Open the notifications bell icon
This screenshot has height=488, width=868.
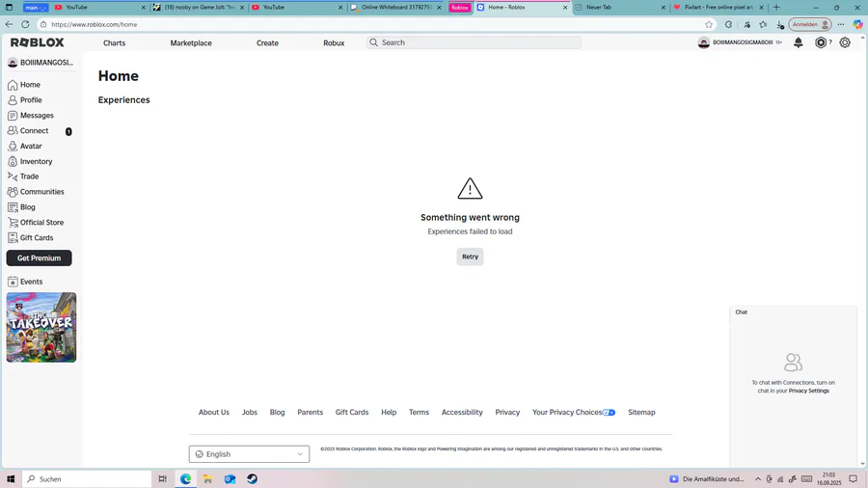tap(798, 42)
